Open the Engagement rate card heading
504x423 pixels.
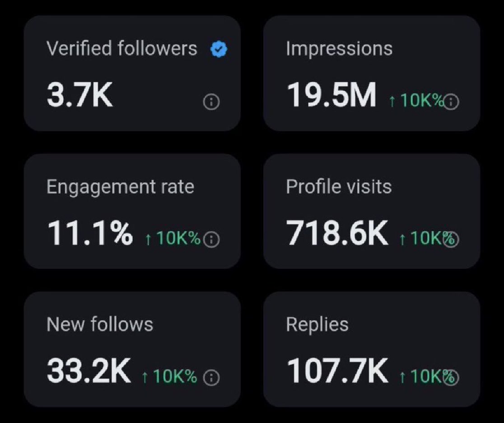point(120,188)
